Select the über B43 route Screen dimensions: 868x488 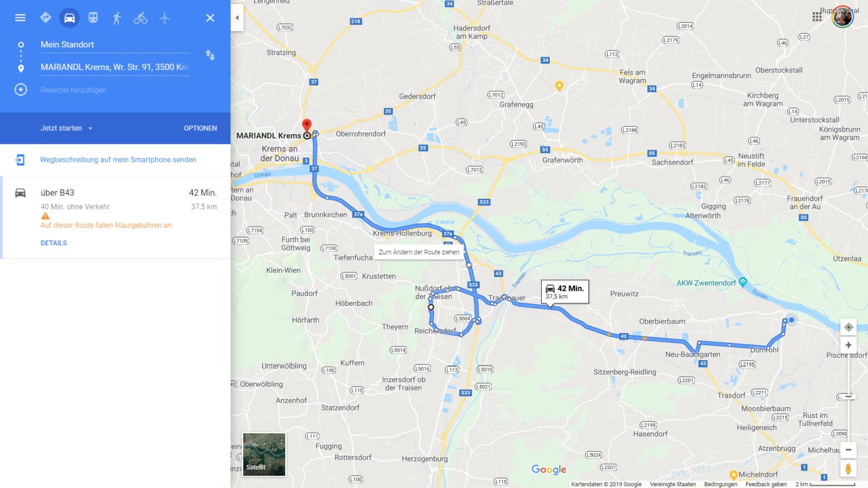tap(116, 217)
